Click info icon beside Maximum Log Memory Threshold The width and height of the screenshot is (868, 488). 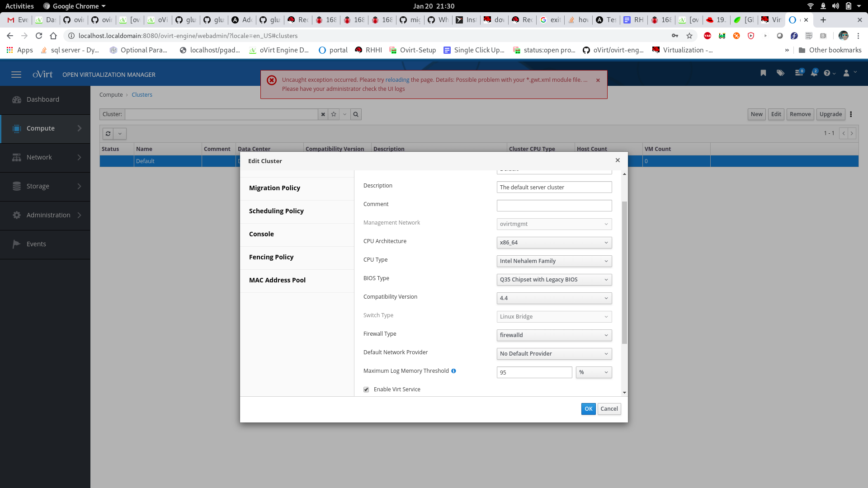pos(453,371)
